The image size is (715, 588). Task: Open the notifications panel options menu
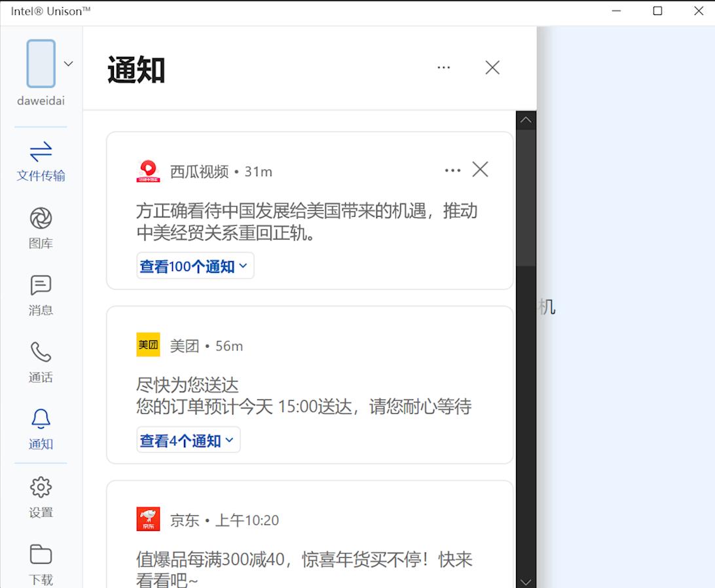point(444,67)
